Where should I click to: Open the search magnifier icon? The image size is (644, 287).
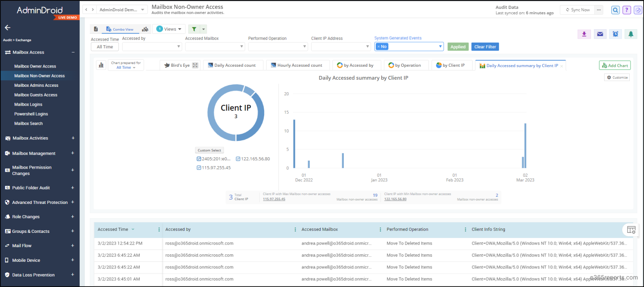click(615, 10)
